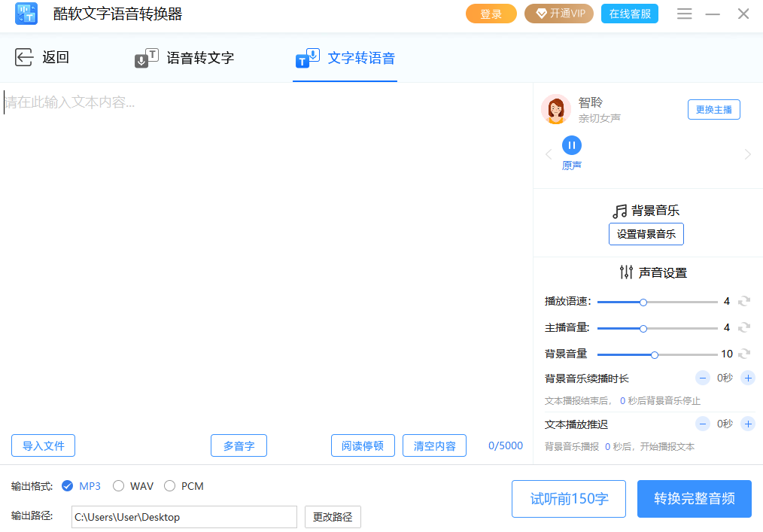Adjust the 播放语速 slider handle

click(x=643, y=302)
